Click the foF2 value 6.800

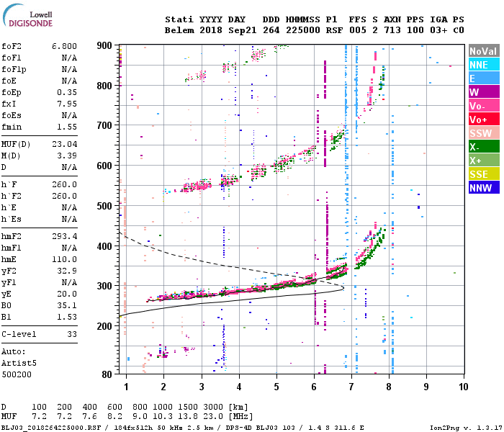64,46
